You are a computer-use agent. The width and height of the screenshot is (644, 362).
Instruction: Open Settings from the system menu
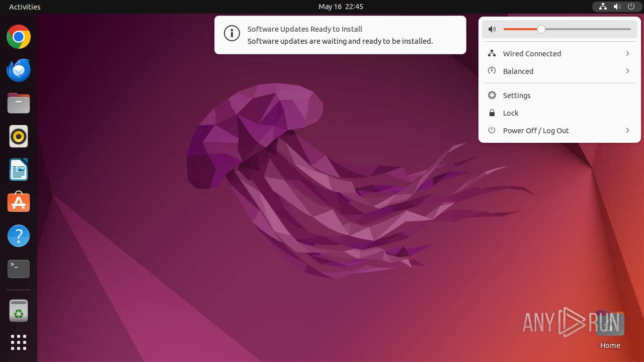pyautogui.click(x=559, y=95)
